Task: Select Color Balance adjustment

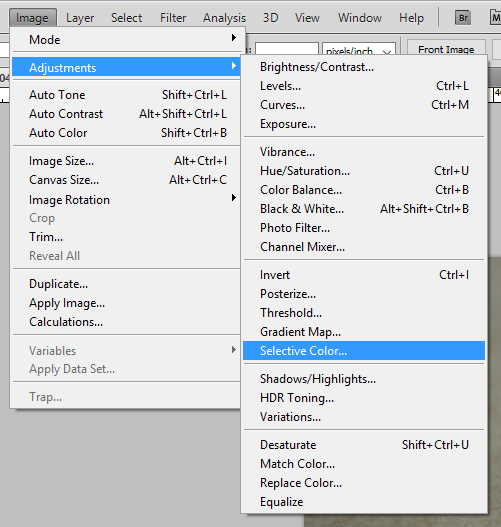Action: click(364, 190)
